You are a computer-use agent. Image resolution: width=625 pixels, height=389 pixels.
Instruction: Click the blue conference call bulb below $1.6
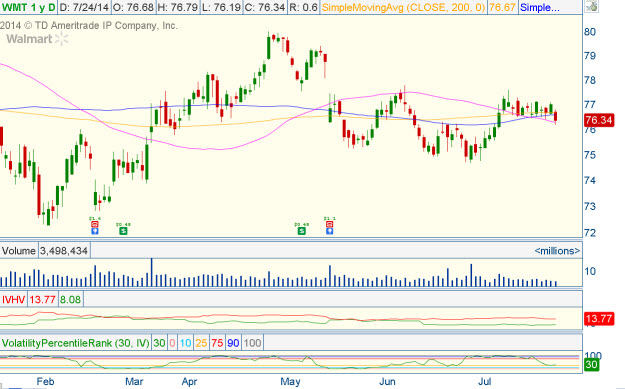tap(95, 231)
